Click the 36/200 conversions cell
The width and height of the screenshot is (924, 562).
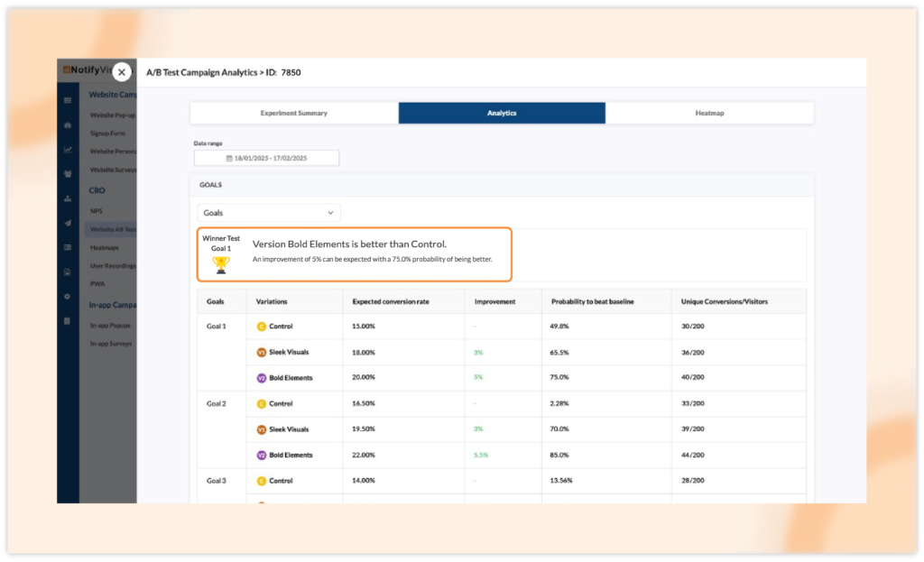tap(692, 353)
